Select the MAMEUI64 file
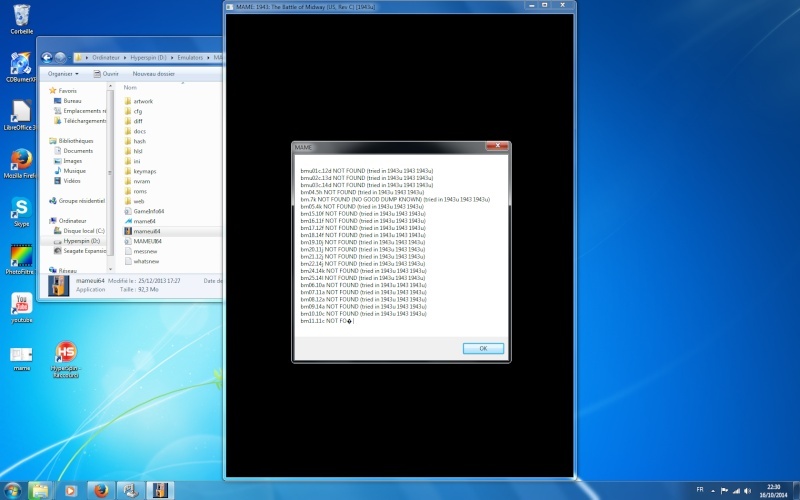Image resolution: width=800 pixels, height=500 pixels. pos(143,241)
